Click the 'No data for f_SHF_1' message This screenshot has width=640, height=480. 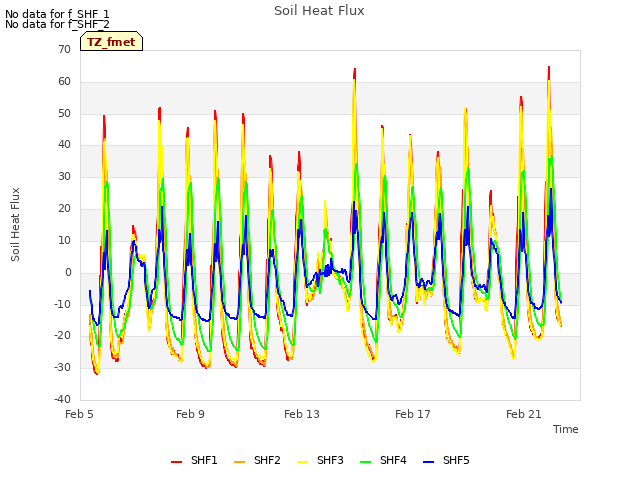click(x=57, y=14)
